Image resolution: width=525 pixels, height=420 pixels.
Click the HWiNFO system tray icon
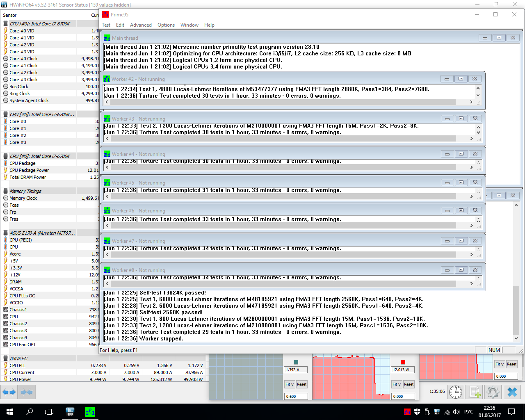(x=437, y=412)
